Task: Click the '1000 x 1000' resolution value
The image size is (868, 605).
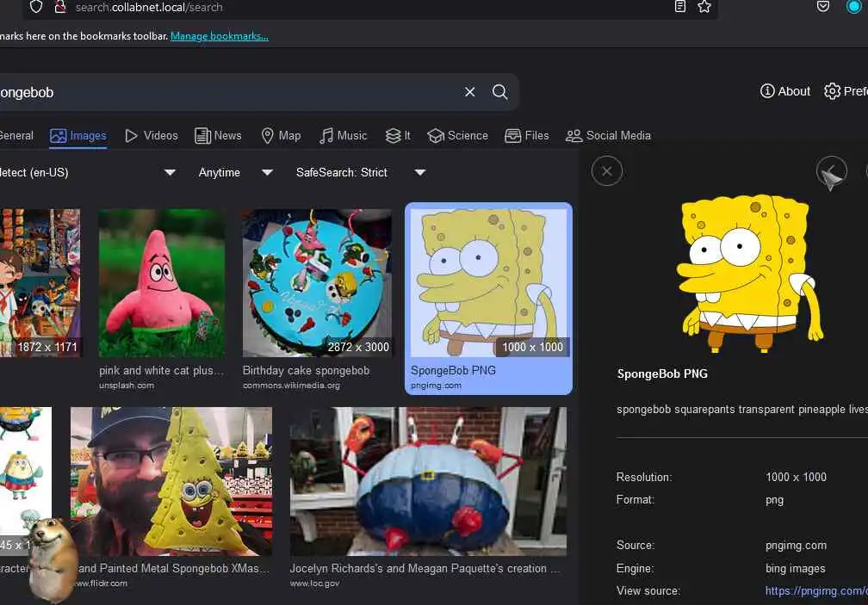Action: 796,478
